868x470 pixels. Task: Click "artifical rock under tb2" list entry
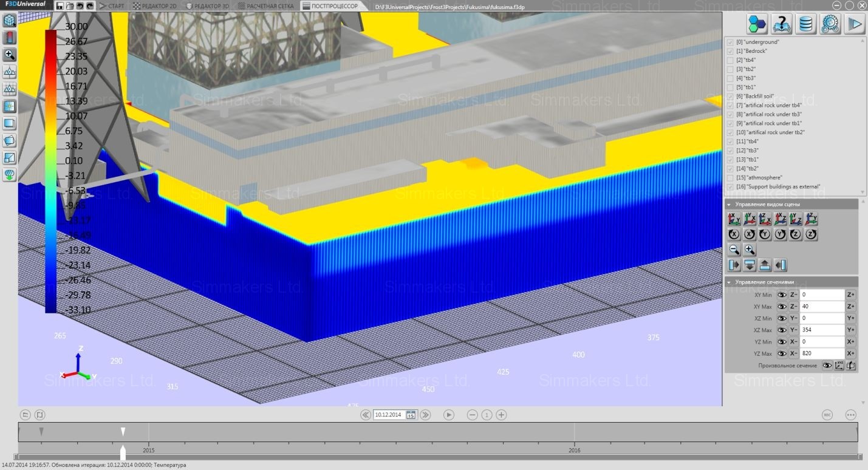[x=770, y=132]
